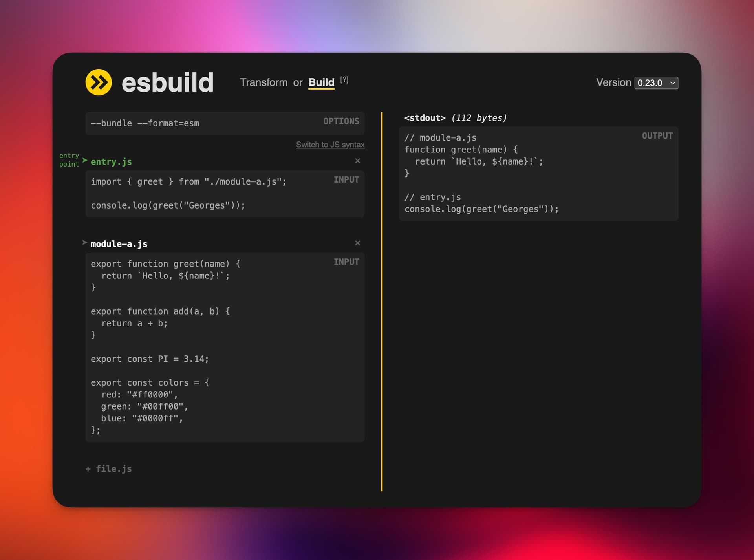Open help via the [?] icon
Image resolution: width=754 pixels, height=560 pixels.
[x=344, y=80]
